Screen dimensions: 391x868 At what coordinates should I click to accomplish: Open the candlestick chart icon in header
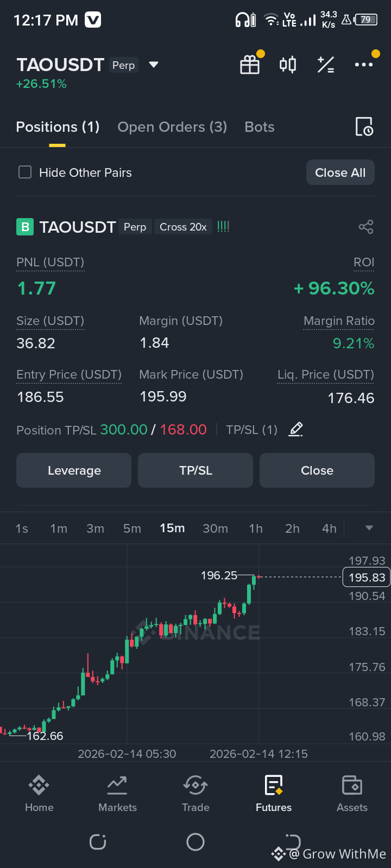pos(288,65)
